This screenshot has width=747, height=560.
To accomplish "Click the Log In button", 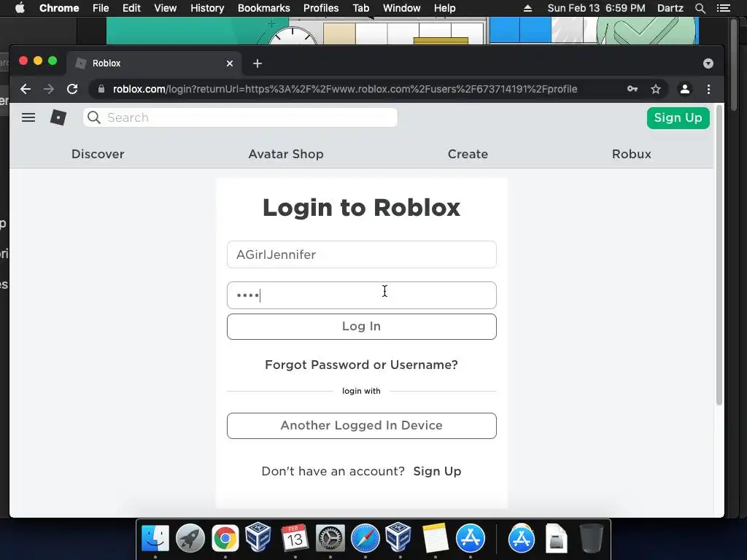I will point(362,327).
